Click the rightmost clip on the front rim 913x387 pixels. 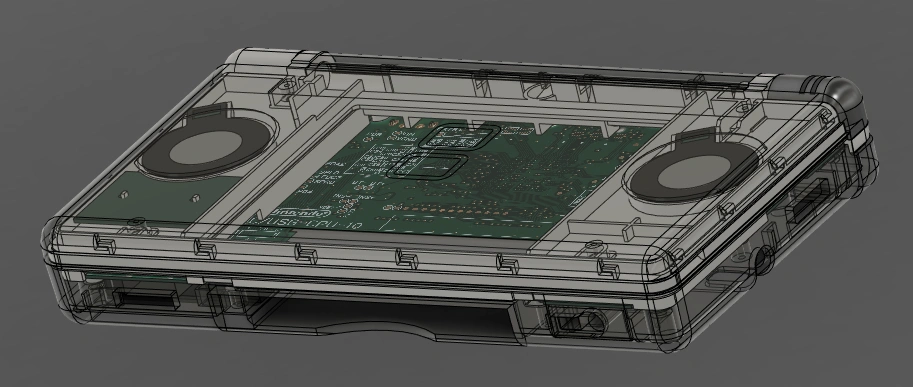click(x=608, y=268)
